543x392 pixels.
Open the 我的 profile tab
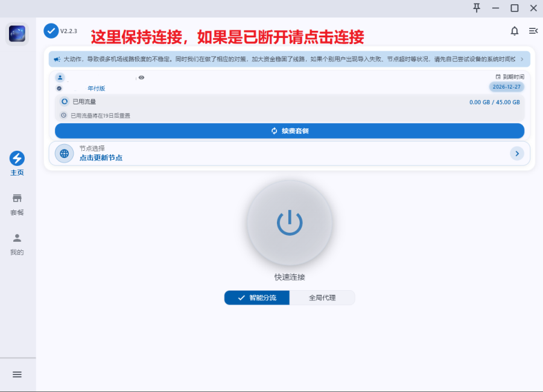(17, 244)
